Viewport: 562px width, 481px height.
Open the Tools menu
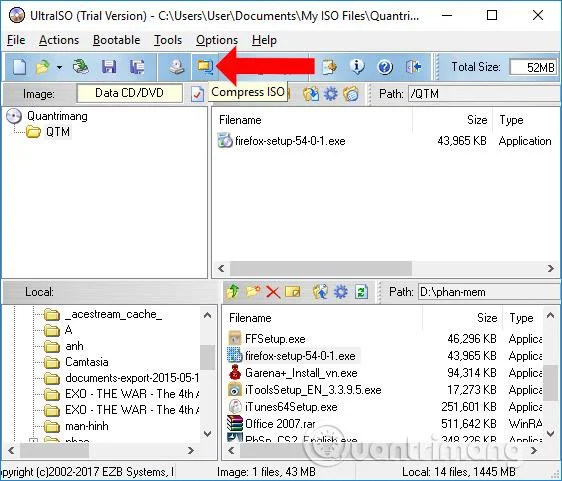pyautogui.click(x=168, y=40)
